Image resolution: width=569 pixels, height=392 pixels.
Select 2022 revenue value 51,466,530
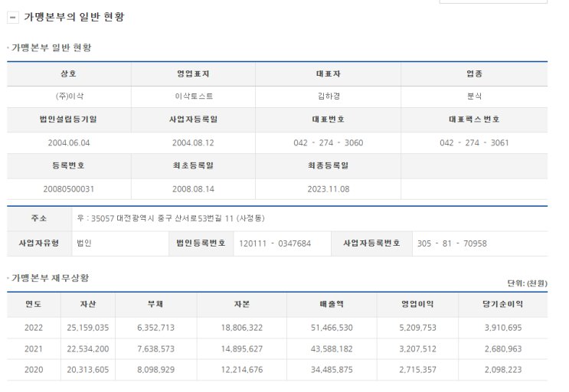click(x=332, y=328)
